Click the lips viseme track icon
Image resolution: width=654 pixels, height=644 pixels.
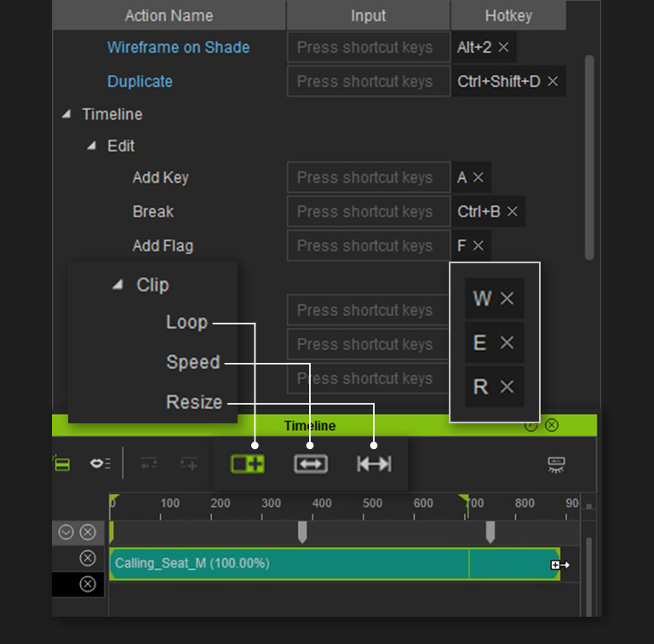click(x=100, y=463)
